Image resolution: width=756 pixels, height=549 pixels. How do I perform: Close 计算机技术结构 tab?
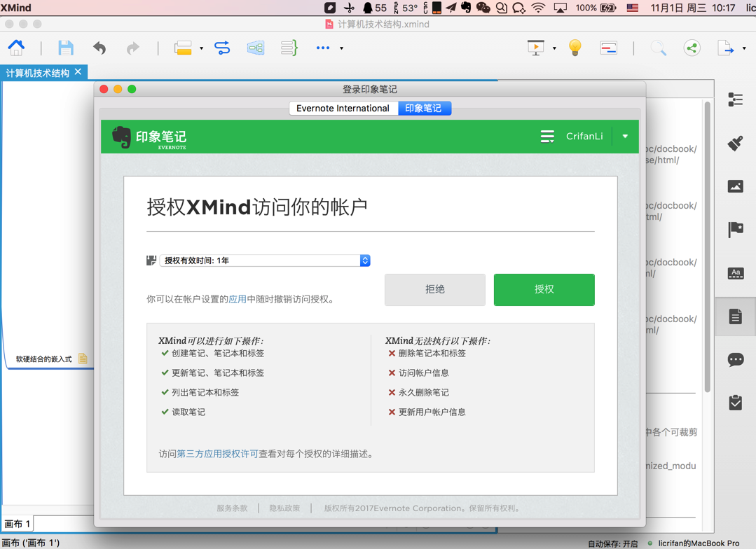coord(78,72)
